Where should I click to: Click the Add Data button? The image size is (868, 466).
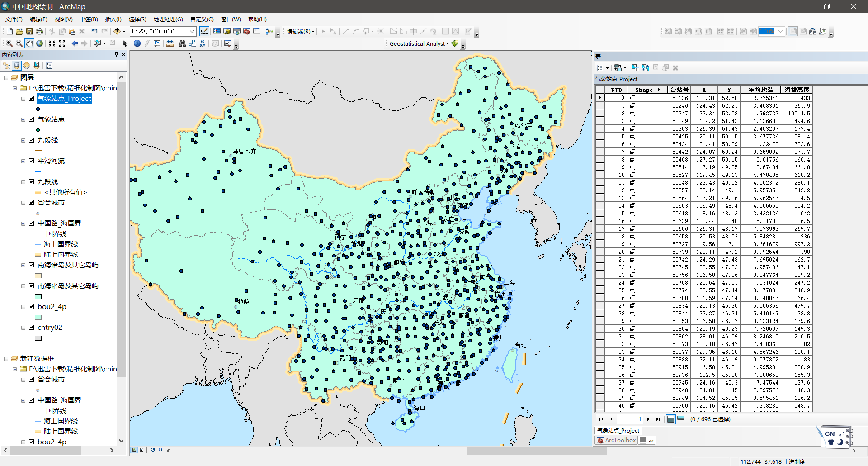pyautogui.click(x=117, y=31)
